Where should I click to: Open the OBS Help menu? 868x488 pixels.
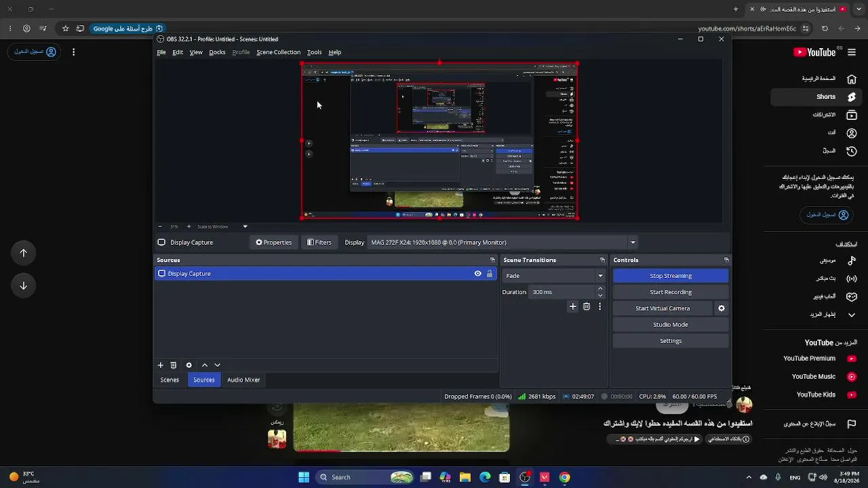tap(335, 52)
